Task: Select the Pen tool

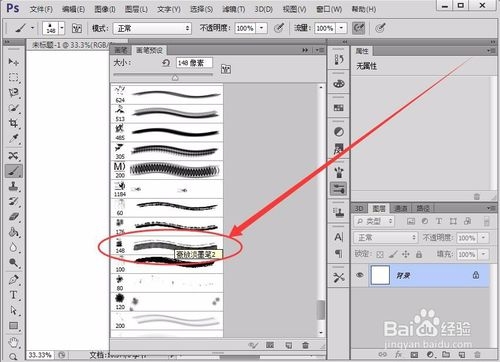Action: [x=13, y=279]
